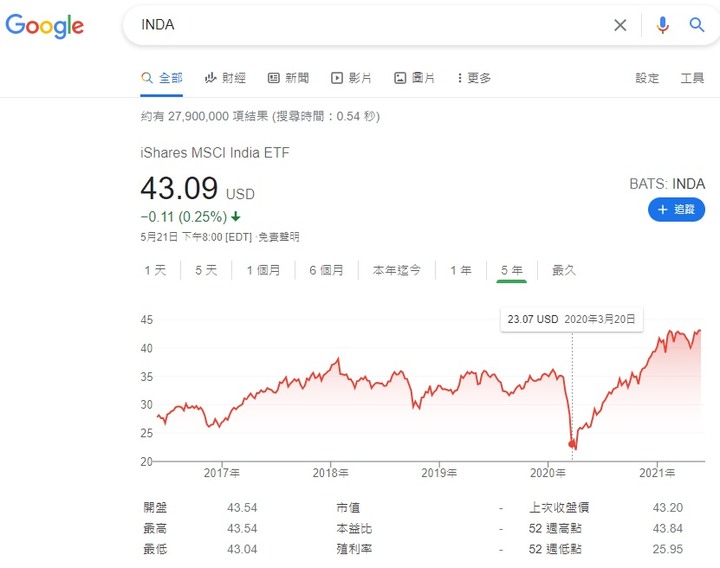
Task: Switch chart to 5 天 range
Action: click(x=206, y=270)
